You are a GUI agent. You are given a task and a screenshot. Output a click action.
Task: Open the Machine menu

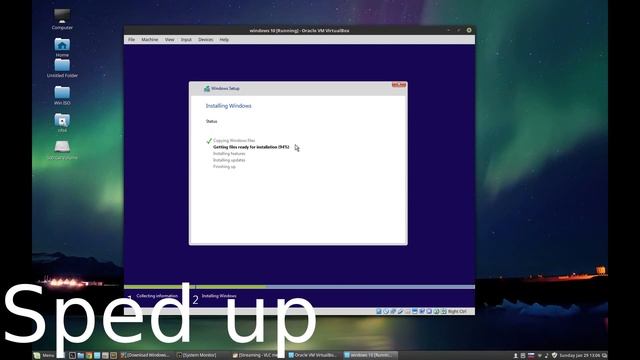150,40
